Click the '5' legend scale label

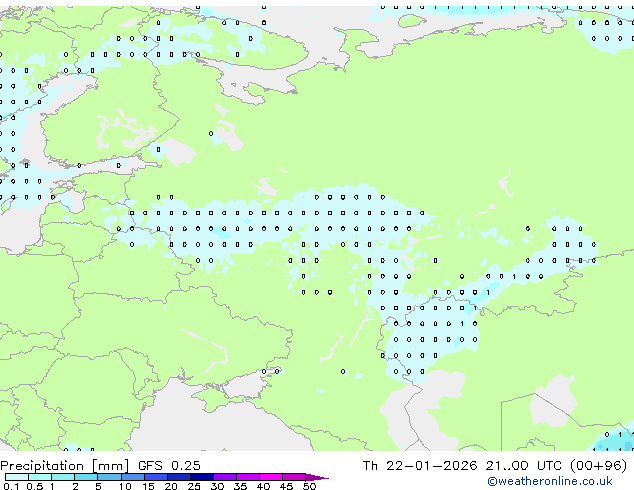[98, 486]
